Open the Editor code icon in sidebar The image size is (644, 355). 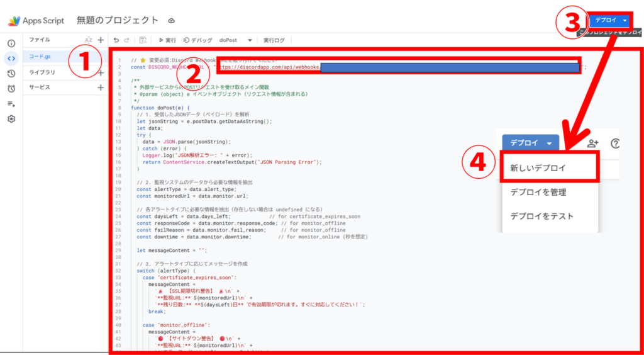click(x=11, y=59)
